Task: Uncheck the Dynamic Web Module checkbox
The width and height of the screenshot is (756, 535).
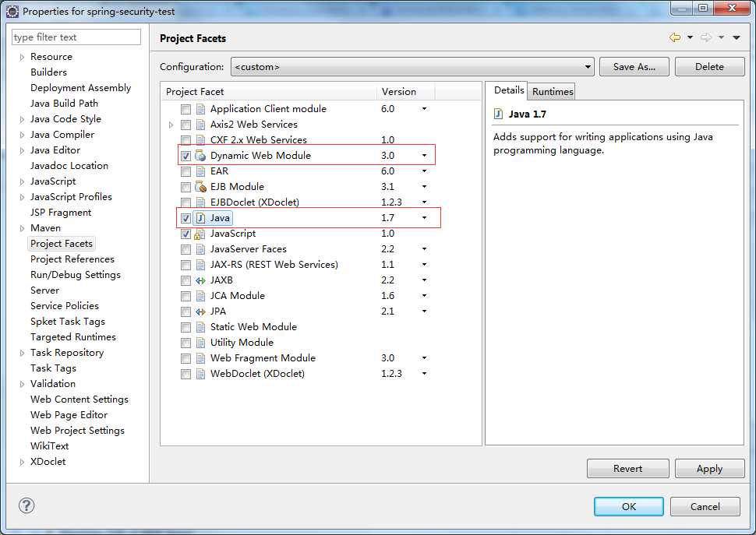Action: pos(185,156)
